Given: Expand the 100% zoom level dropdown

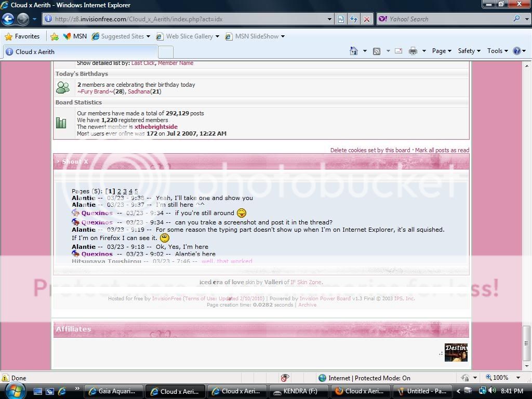Looking at the screenshot, I should (x=518, y=378).
